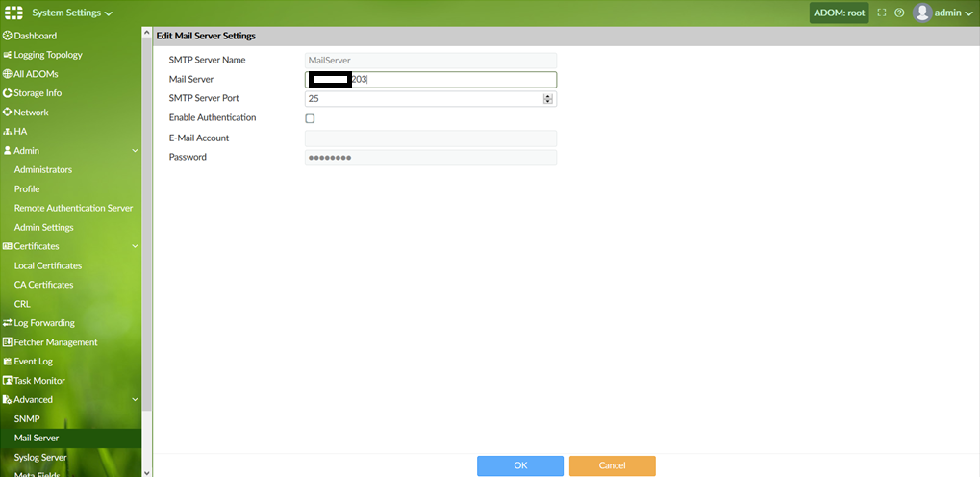Open Task Monitor in sidebar
The height and width of the screenshot is (477, 980).
point(39,381)
